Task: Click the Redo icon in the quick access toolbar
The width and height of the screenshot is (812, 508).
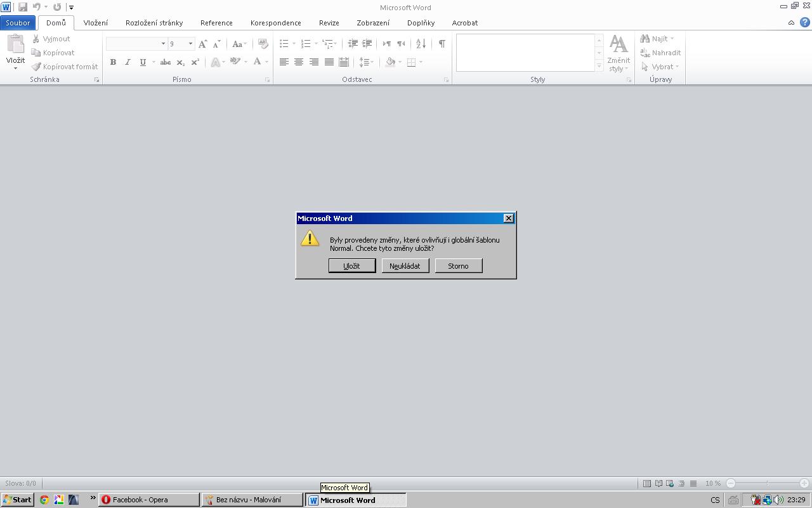Action: 57,7
